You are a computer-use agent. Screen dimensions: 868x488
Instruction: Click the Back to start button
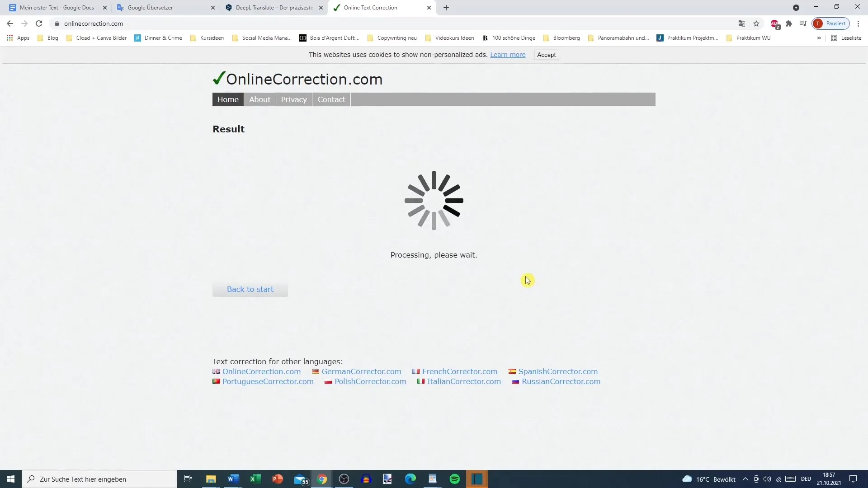point(250,289)
